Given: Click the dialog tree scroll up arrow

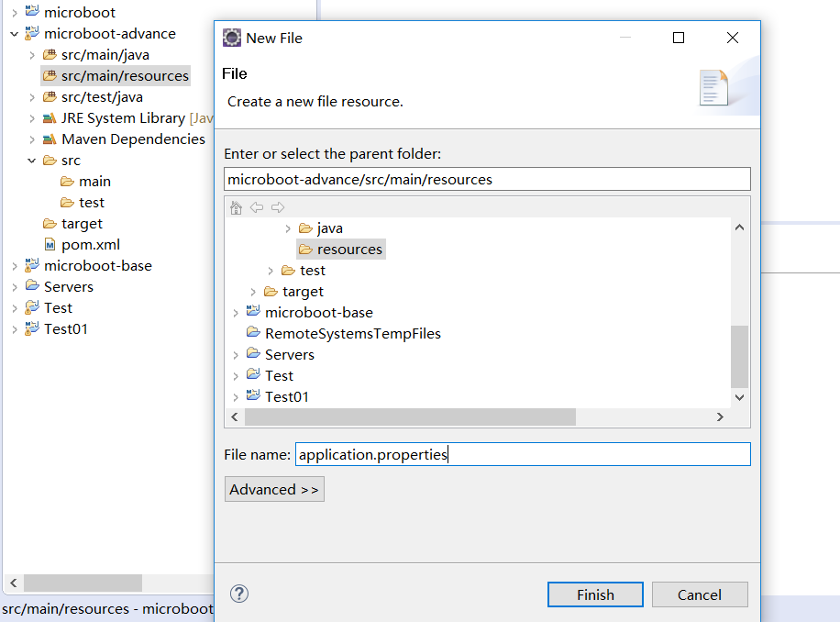Looking at the screenshot, I should pos(739,228).
